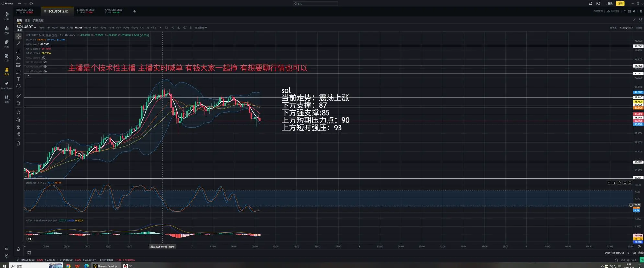Viewport: 644px width, 268px height.
Task: Expand the chart to fullscreen
Action: 634,20
